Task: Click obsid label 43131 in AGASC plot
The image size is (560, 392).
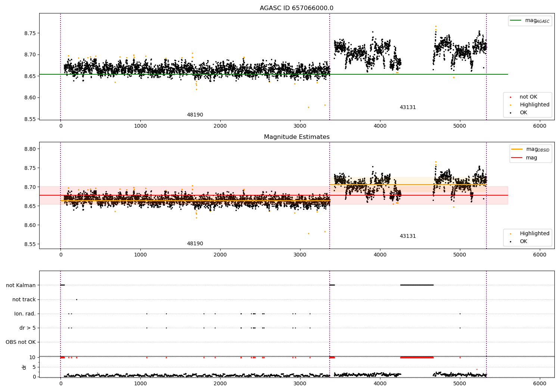Action: [x=408, y=108]
